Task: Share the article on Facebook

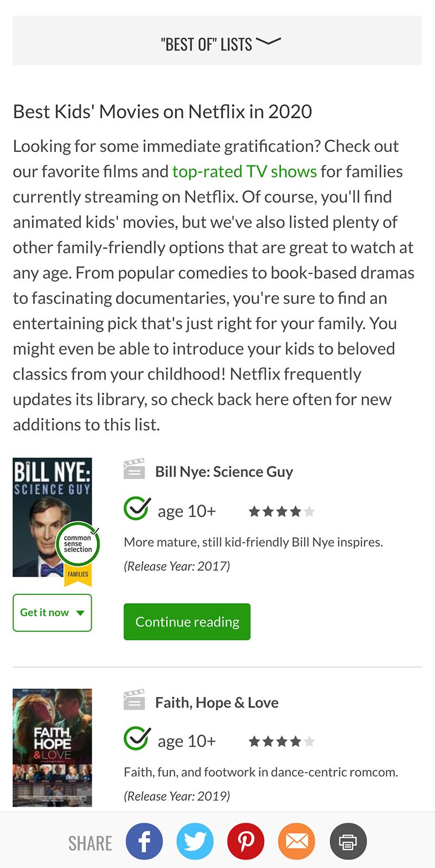Action: 144,841
